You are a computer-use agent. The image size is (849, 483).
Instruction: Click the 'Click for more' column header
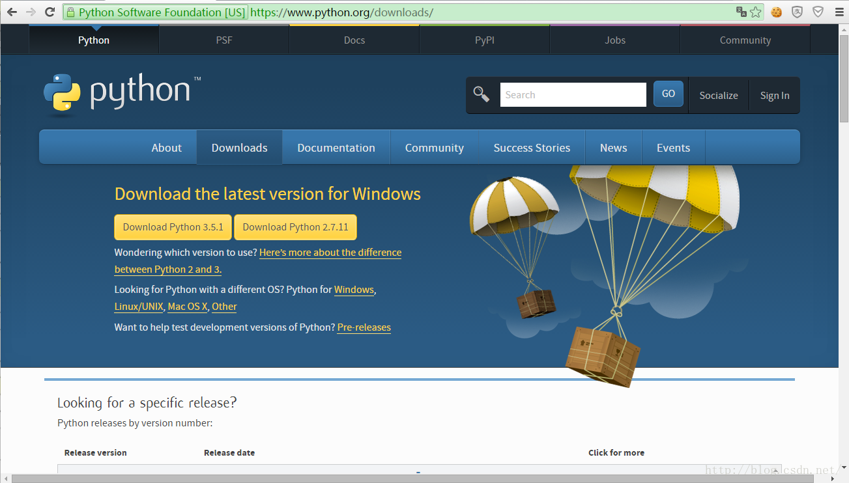(x=616, y=453)
